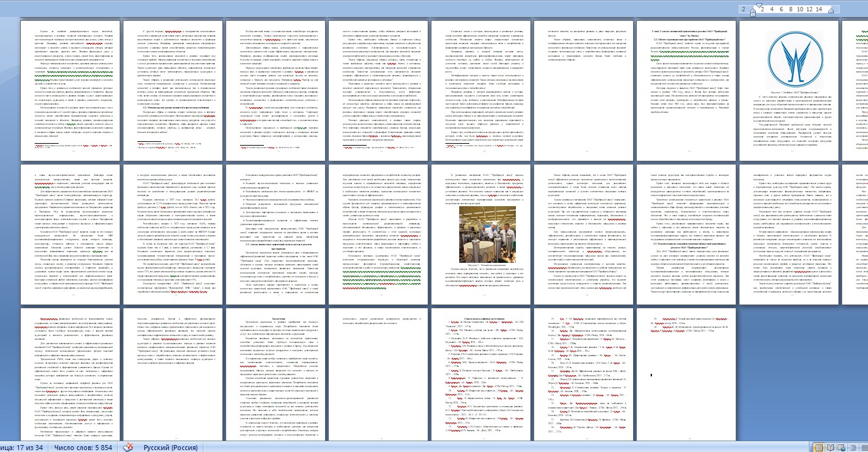The image size is (868, 452).
Task: Open language setting 'Русский (Россия)'
Action: [172, 447]
